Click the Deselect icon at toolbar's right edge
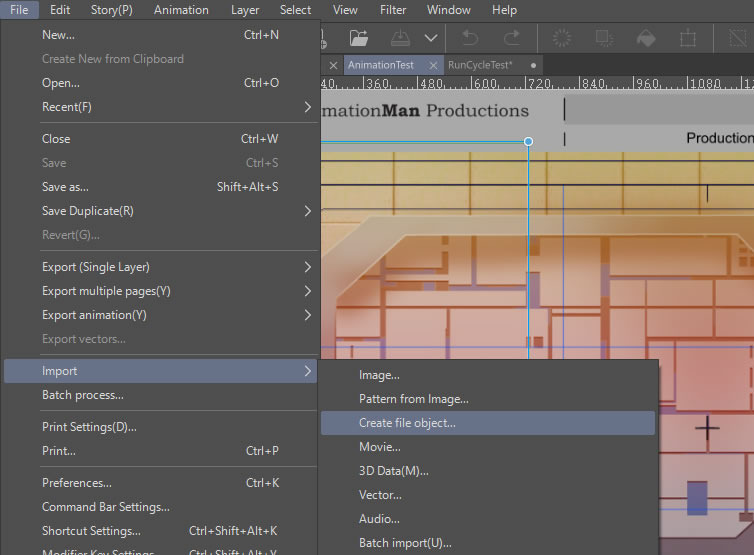The image size is (754, 555). (740, 38)
